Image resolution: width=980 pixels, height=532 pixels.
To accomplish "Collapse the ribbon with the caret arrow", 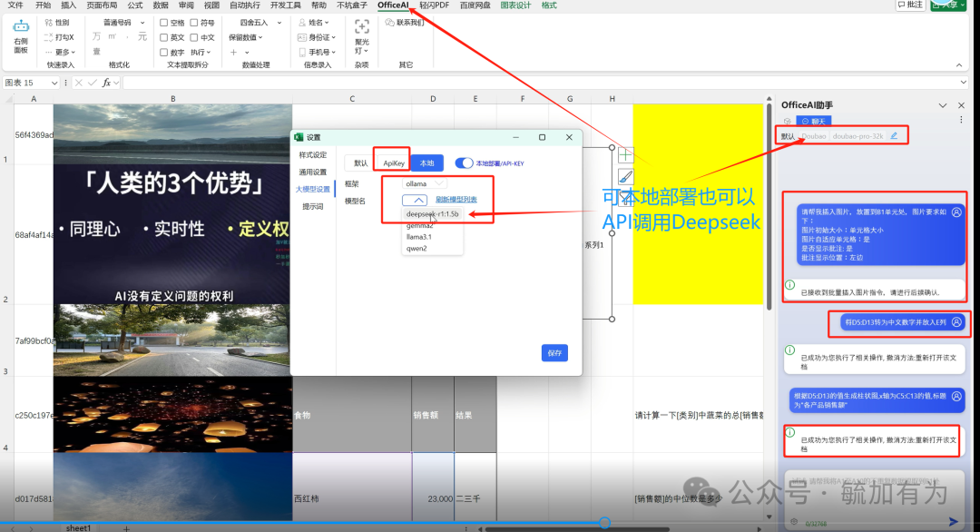I will tap(959, 65).
